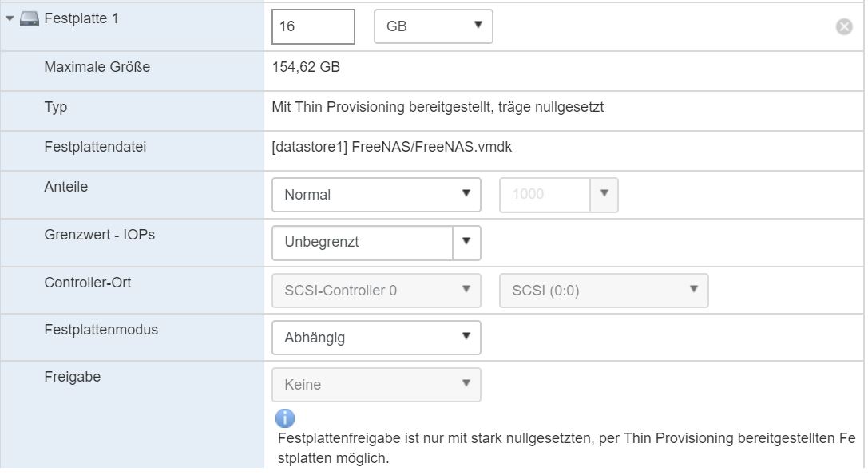Click the Typ Thin Provisioning description text
The width and height of the screenshot is (868, 475).
click(438, 107)
